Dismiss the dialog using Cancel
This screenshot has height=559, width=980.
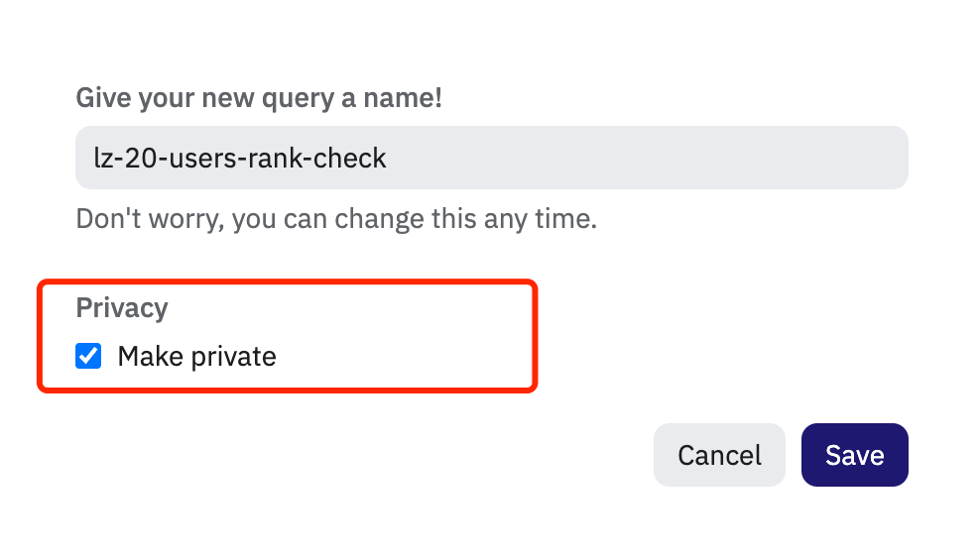[x=719, y=455]
